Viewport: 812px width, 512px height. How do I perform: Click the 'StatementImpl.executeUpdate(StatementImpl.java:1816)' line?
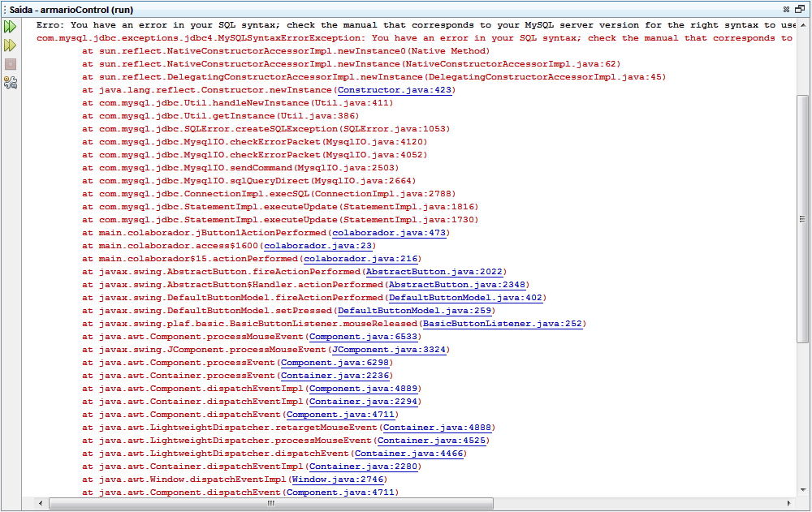[x=280, y=207]
